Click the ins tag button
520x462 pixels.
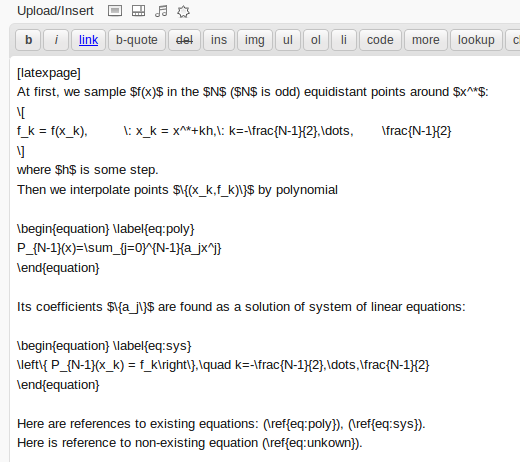[x=219, y=40]
